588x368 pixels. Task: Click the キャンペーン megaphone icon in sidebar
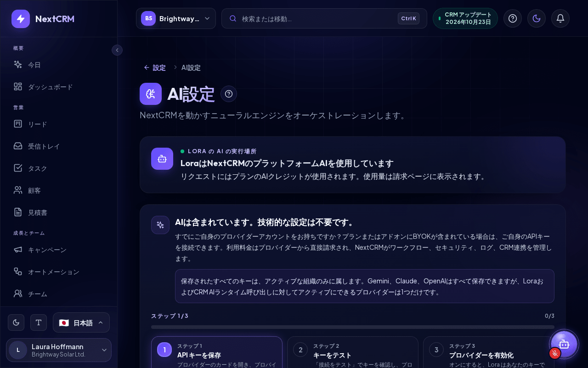18,250
